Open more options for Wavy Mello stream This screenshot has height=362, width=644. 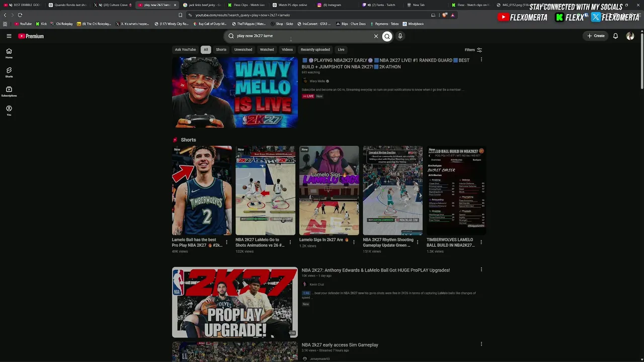(x=481, y=60)
